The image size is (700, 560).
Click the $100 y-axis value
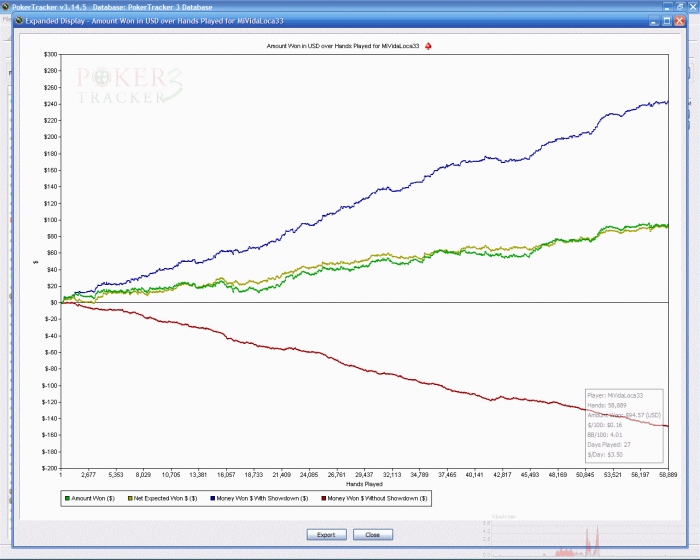(x=50, y=220)
